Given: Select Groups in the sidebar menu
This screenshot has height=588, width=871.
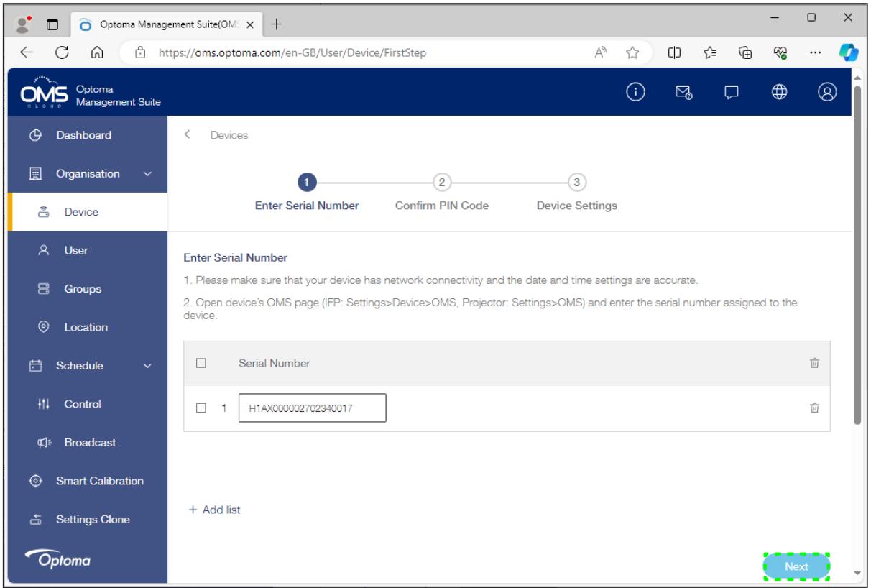Looking at the screenshot, I should point(83,289).
